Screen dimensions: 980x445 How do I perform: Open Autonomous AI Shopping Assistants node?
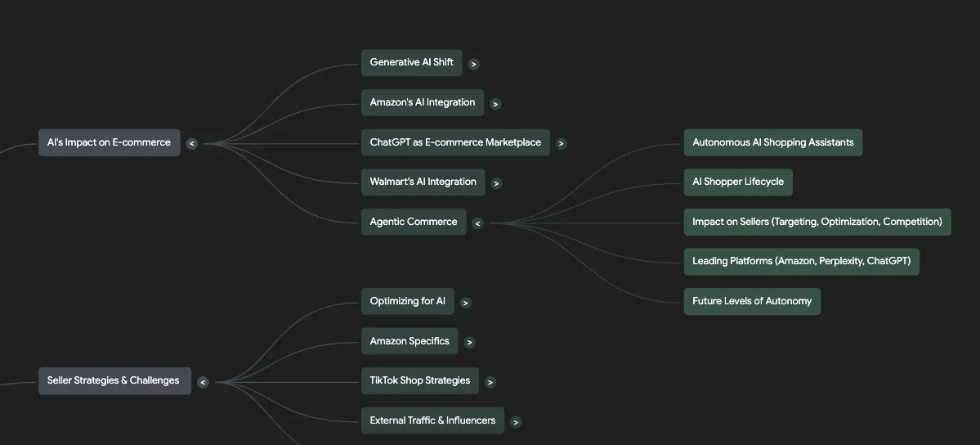[773, 142]
